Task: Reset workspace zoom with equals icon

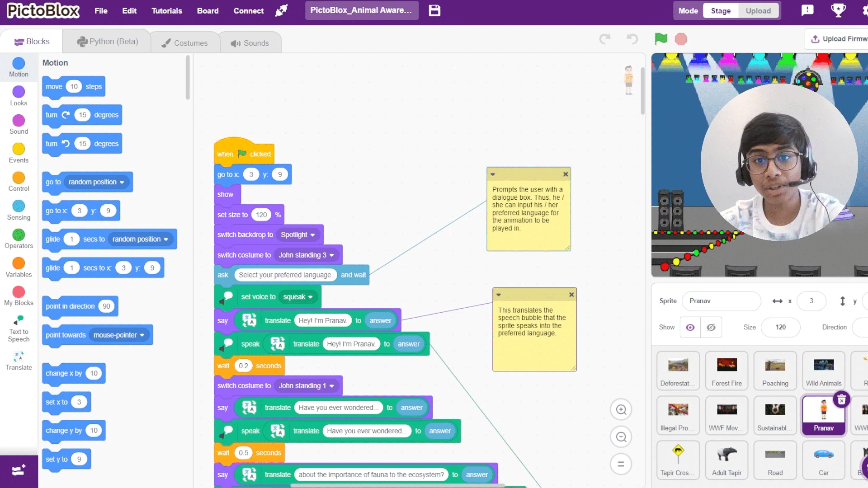Action: tap(621, 464)
